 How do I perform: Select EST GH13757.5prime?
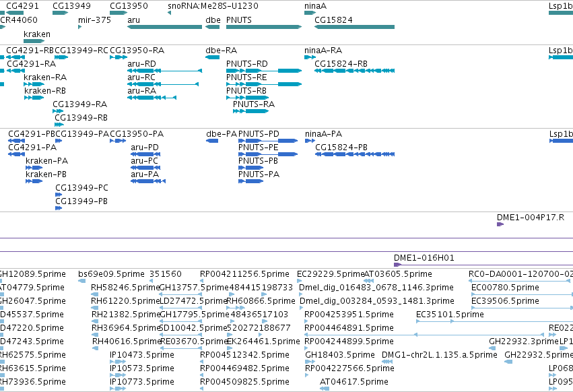tap(180, 294)
